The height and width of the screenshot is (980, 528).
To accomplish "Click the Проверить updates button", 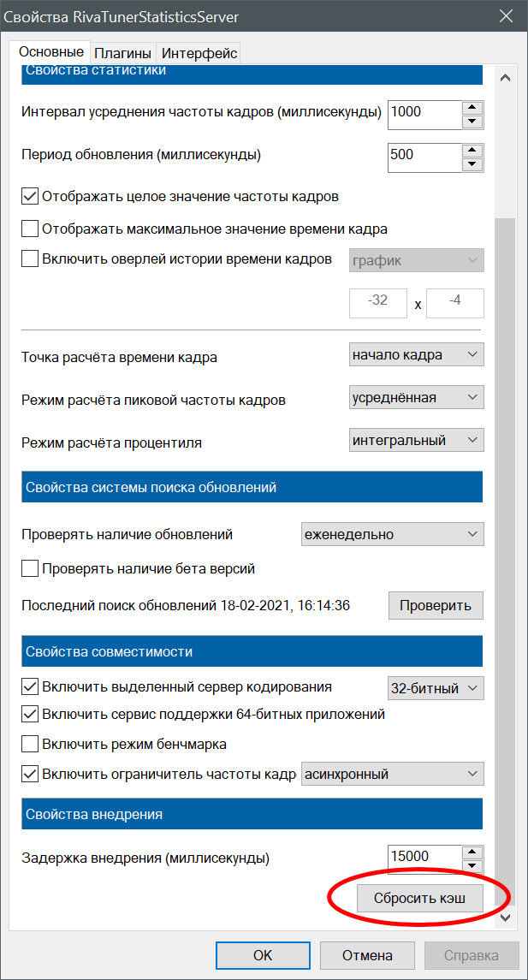I will coord(436,606).
